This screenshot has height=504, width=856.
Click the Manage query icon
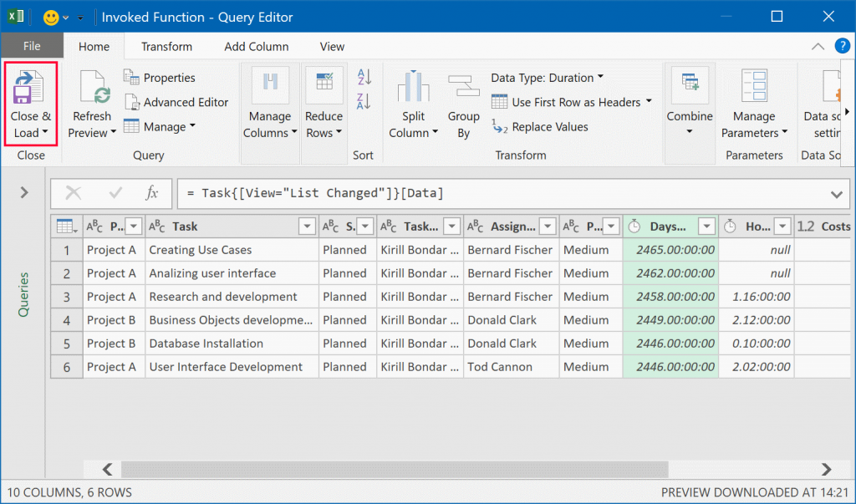[x=131, y=126]
